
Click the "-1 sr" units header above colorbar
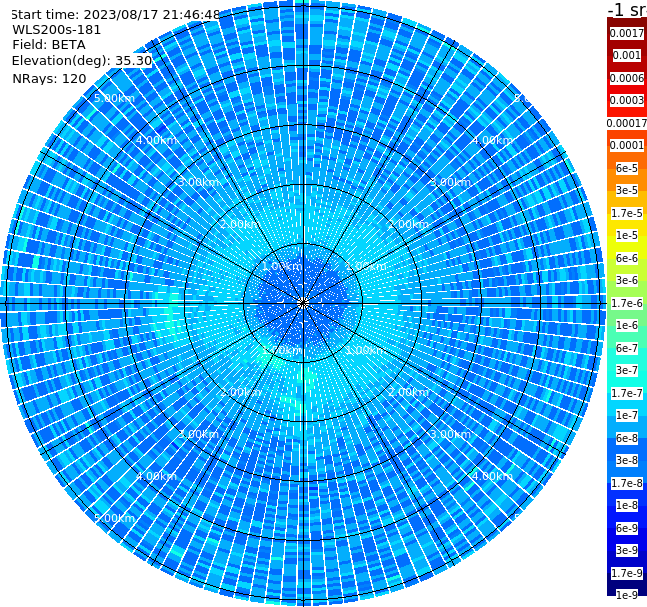pyautogui.click(x=628, y=10)
